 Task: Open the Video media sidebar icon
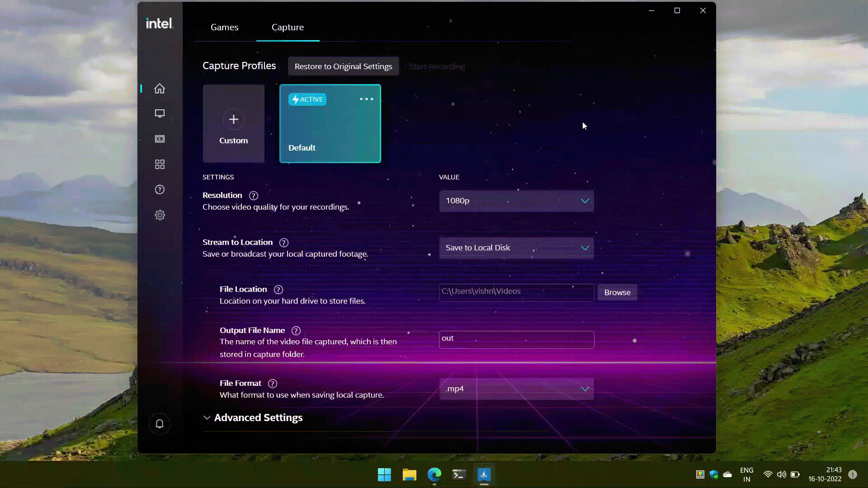[160, 139]
